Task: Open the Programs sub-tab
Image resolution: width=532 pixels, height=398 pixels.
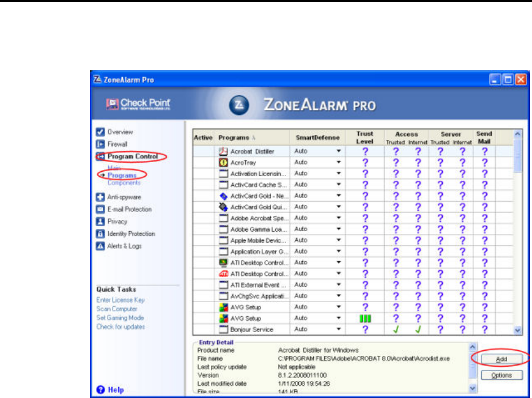Action: (x=122, y=175)
